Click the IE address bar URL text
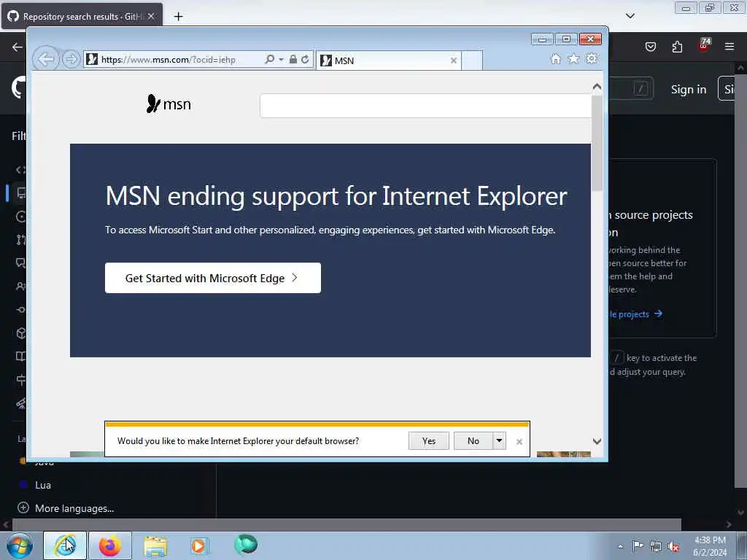 click(x=169, y=60)
